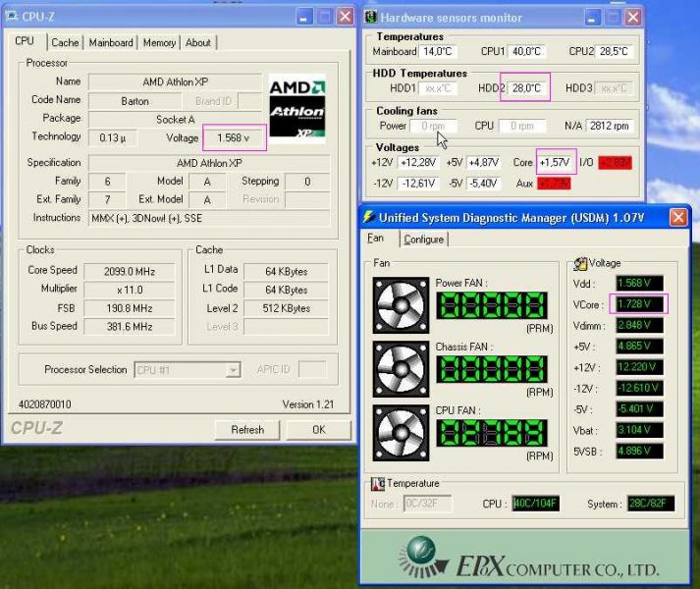The width and height of the screenshot is (700, 589).
Task: Click the Power FAN icon in USDM
Action: pos(401,305)
